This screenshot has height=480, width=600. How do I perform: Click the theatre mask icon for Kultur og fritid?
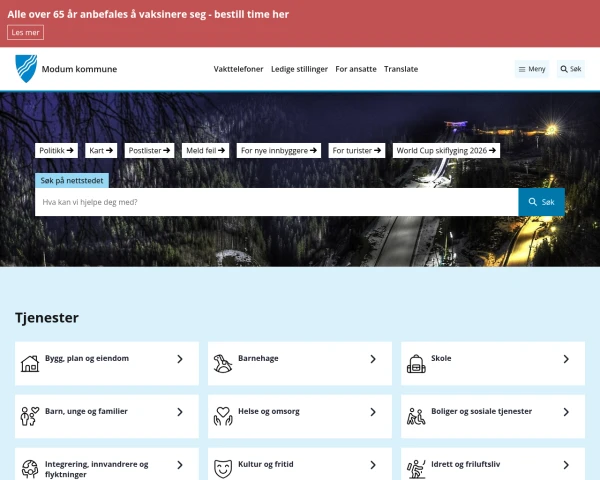[223, 469]
